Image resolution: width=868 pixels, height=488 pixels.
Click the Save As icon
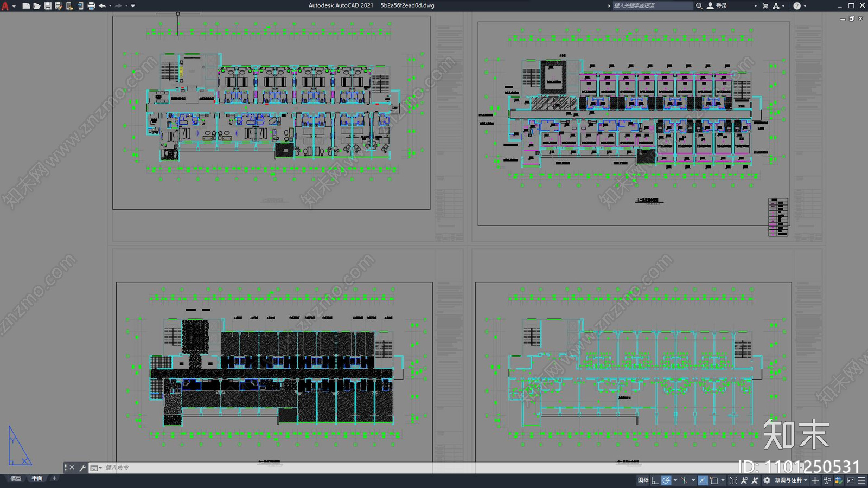(59, 5)
